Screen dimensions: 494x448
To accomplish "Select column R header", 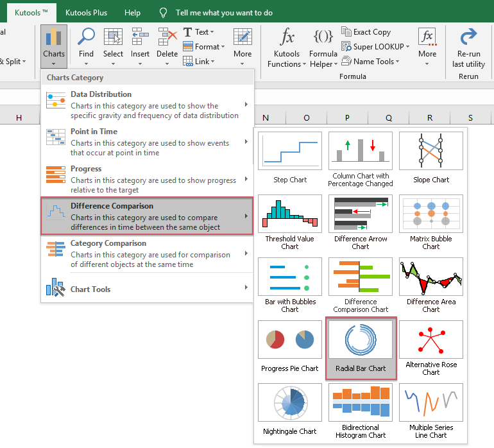I will 430,118.
